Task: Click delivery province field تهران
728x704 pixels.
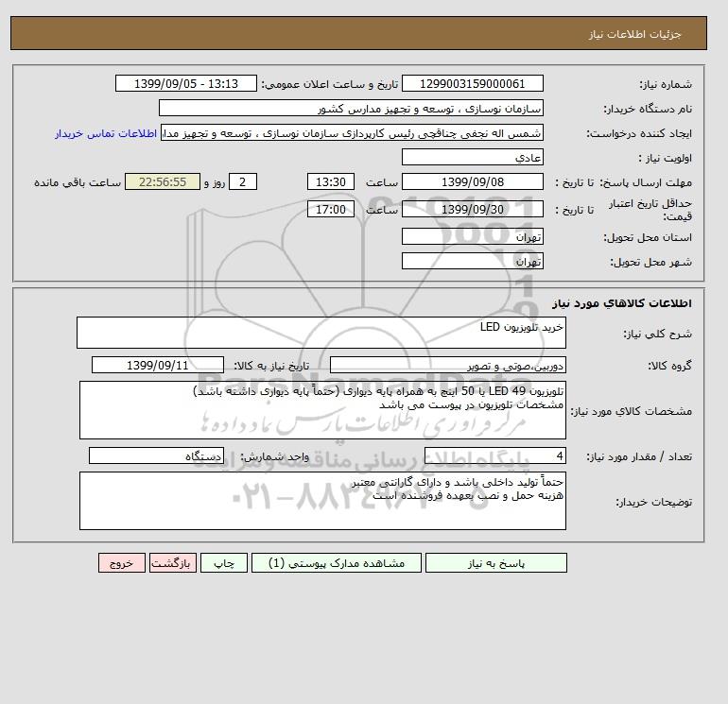Action: tap(472, 236)
